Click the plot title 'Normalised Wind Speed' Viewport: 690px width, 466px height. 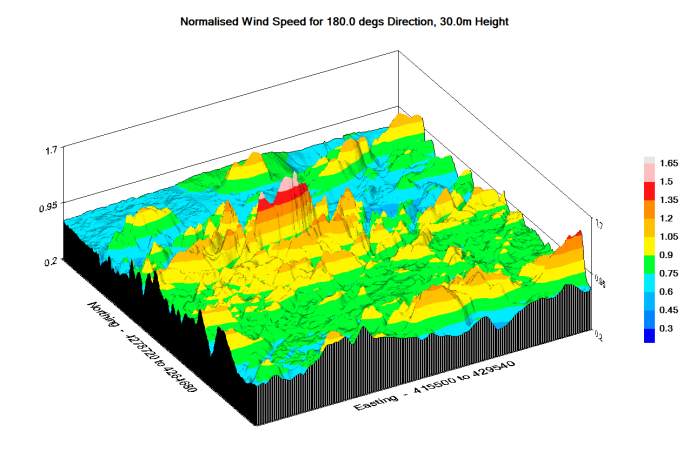tap(345, 20)
